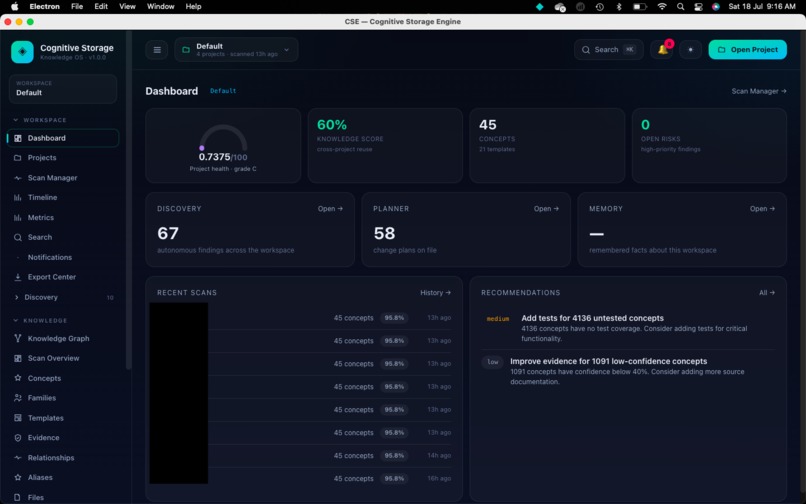Click the Timeline bars icon
Screen dimensions: 806x504
(x=18, y=197)
